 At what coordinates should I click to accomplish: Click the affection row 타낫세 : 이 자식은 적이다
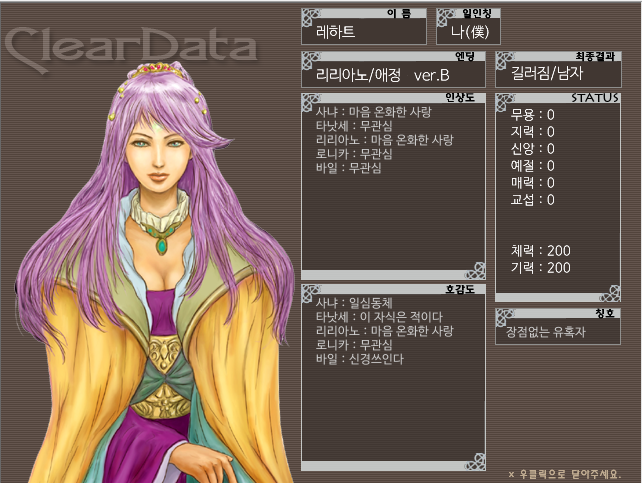click(x=379, y=317)
